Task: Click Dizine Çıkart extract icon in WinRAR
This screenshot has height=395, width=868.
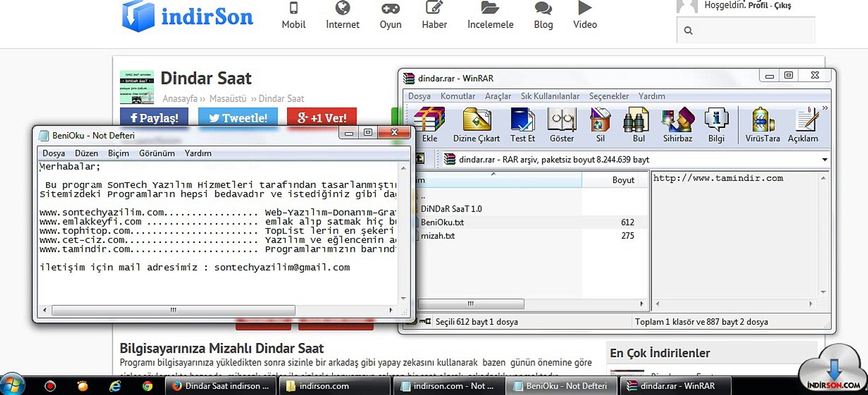Action: (x=476, y=126)
